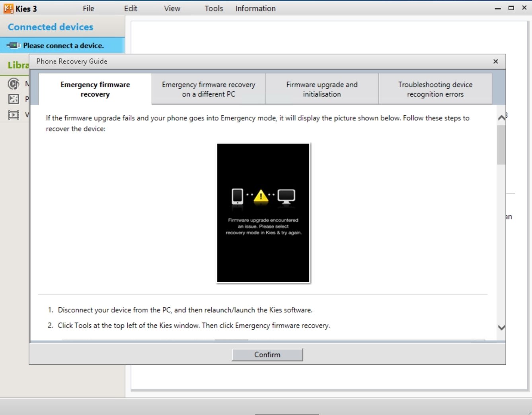Close the Kies 3 main window
The image size is (532, 415).
pyautogui.click(x=524, y=8)
